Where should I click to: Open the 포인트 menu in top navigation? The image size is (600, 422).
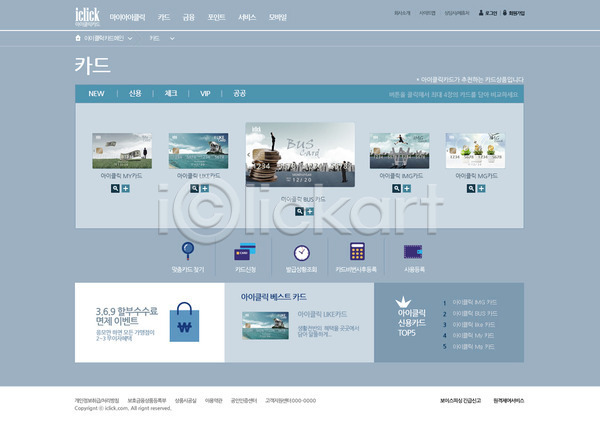[216, 17]
